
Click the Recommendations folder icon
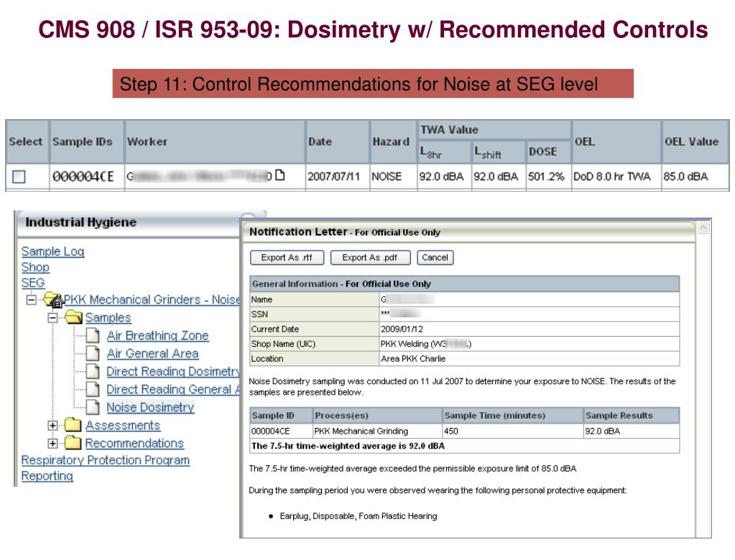click(73, 442)
